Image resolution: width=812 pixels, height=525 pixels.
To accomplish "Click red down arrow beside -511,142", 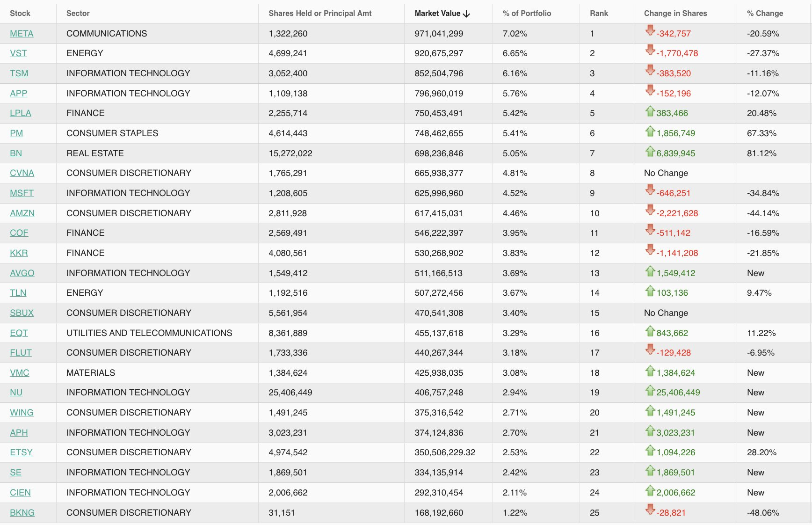I will point(650,230).
